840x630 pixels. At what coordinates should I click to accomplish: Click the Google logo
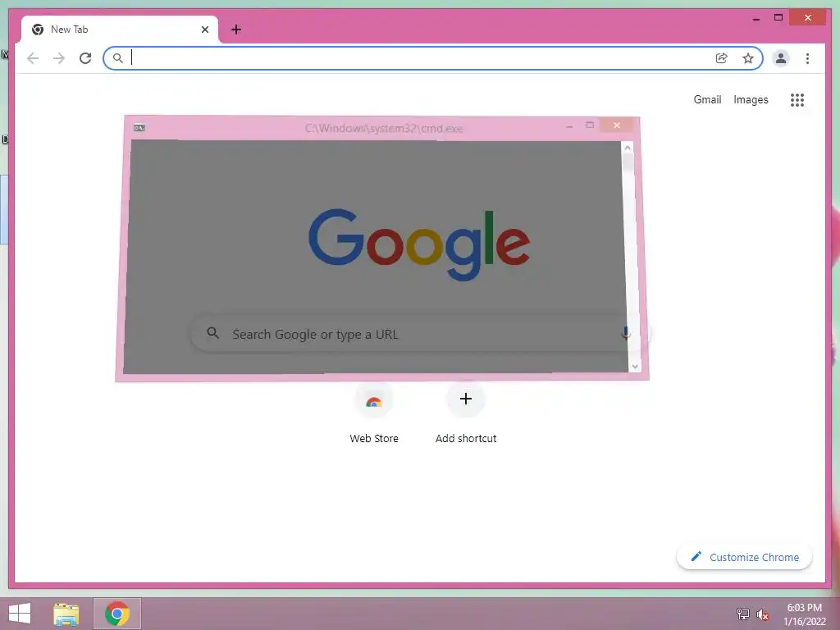pos(419,244)
